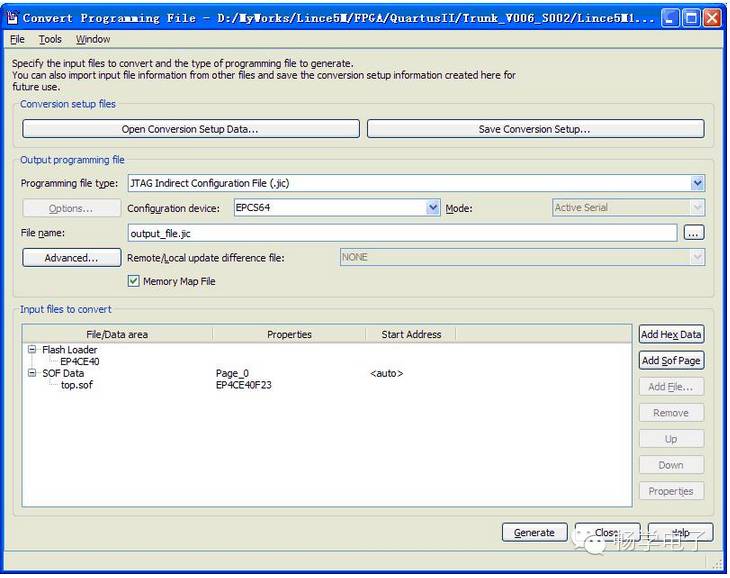Click the Add File button

tap(671, 386)
